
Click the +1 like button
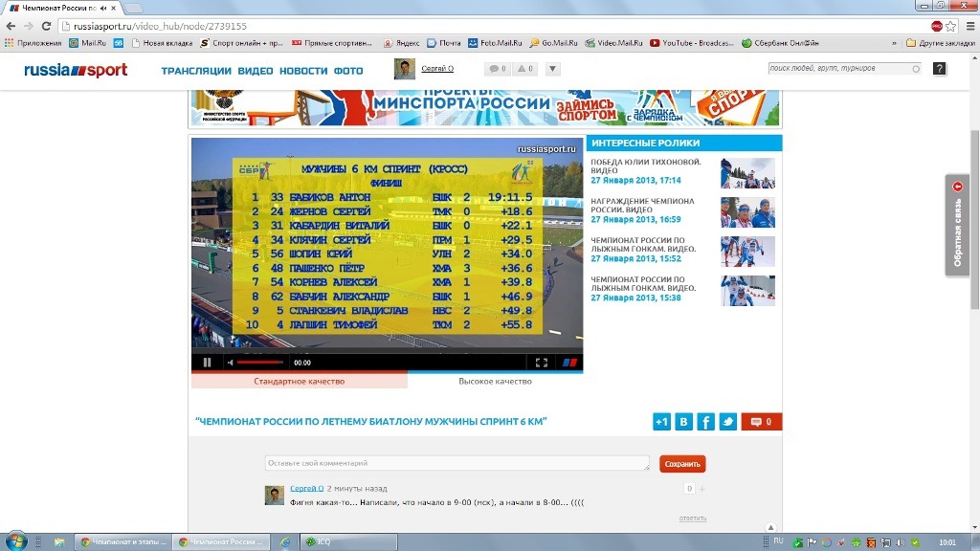coord(661,422)
